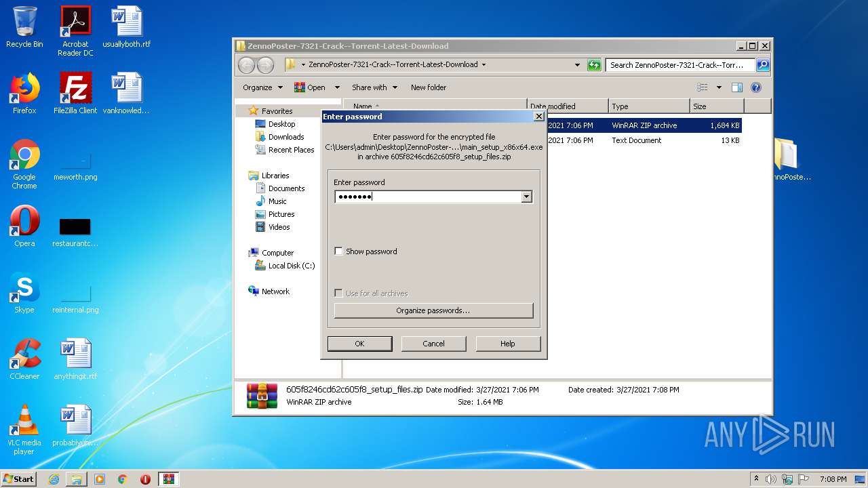Open the address bar history dropdown
Screen dimensions: 868x488
577,65
